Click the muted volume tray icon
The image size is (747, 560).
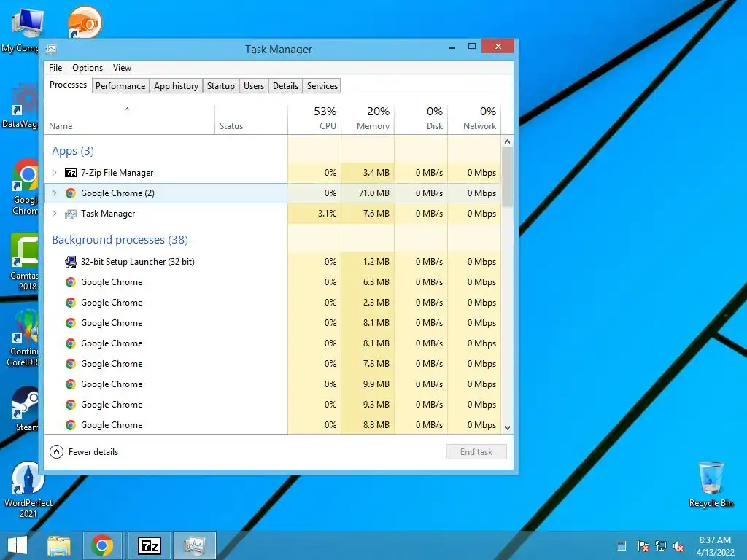pos(679,546)
